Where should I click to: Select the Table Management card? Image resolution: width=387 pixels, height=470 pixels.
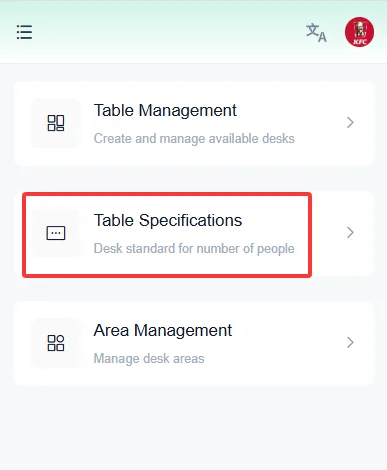[x=194, y=123]
